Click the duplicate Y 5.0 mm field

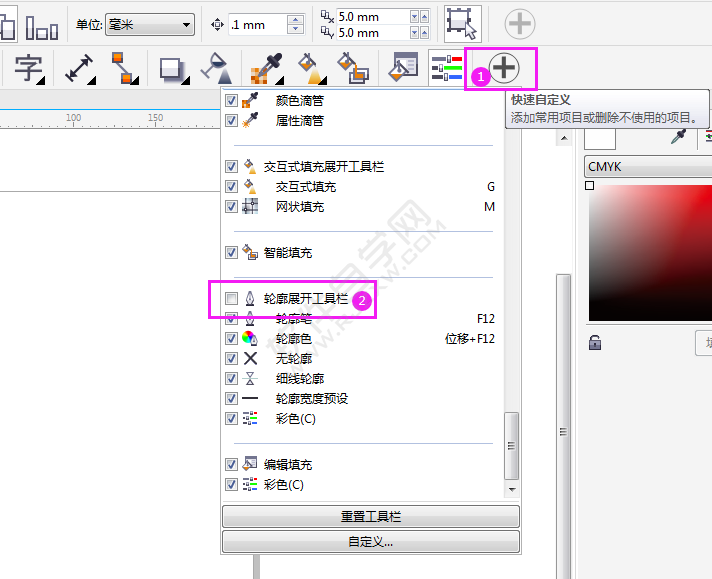372,33
